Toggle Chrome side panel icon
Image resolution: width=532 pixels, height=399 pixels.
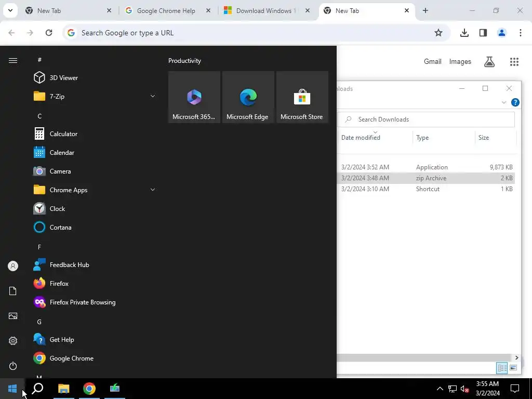click(483, 33)
